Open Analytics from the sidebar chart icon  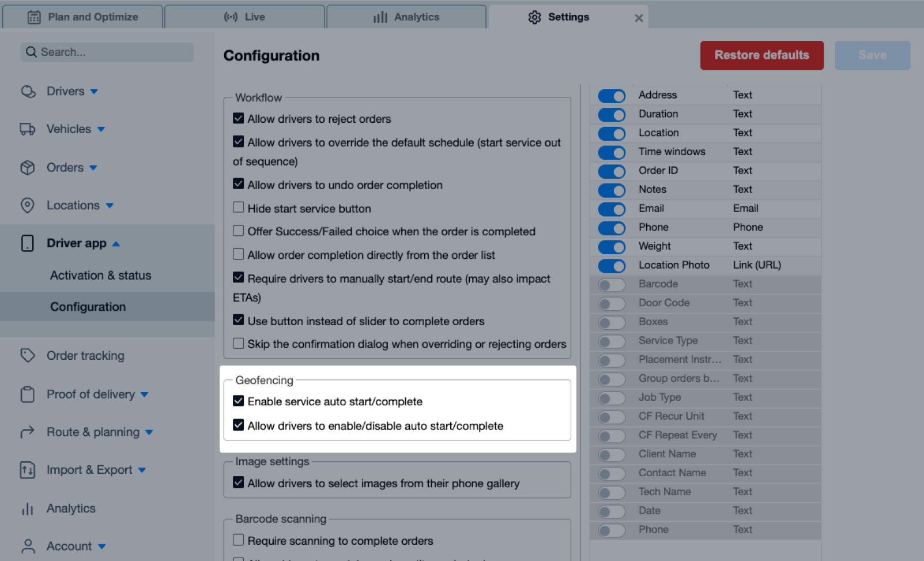tap(28, 509)
